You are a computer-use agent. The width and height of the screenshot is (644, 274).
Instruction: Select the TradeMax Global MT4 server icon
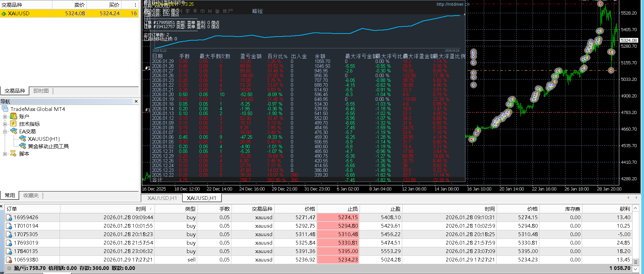5,109
